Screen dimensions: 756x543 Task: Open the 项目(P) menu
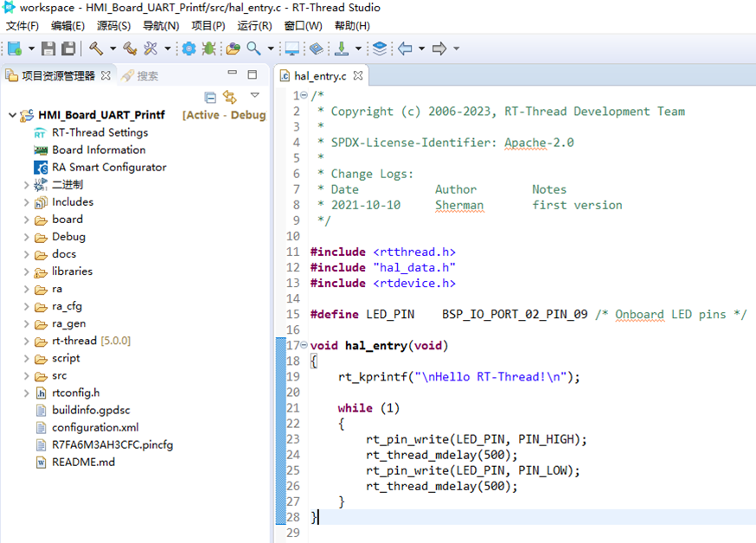click(208, 26)
